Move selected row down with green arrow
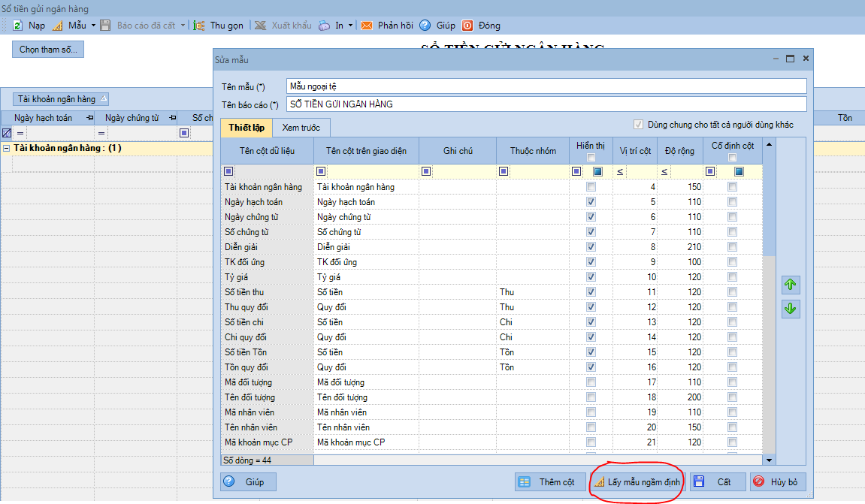 click(x=791, y=309)
